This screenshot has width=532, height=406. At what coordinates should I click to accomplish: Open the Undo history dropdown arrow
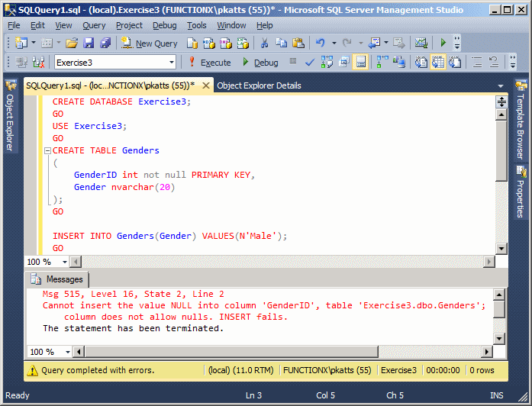coord(334,43)
